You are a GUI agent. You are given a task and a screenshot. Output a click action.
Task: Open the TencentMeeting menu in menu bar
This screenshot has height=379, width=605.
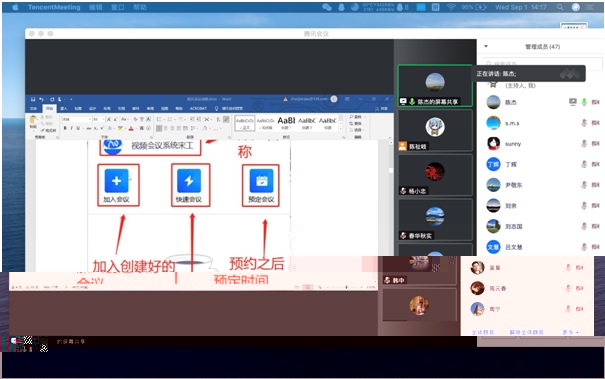pyautogui.click(x=54, y=7)
